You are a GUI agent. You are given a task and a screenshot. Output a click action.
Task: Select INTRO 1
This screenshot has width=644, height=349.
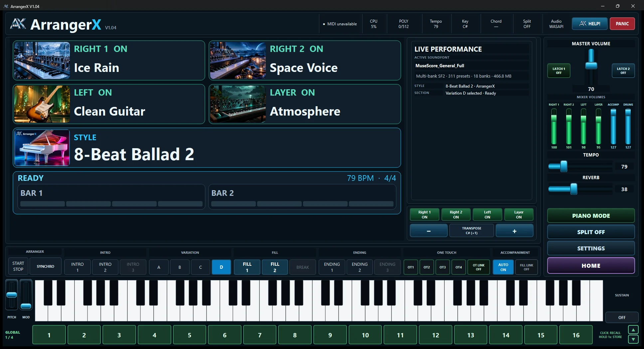coord(78,267)
